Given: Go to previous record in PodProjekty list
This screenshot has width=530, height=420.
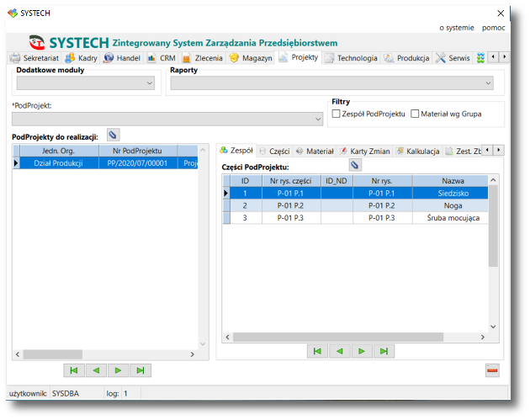Looking at the screenshot, I should pos(97,370).
